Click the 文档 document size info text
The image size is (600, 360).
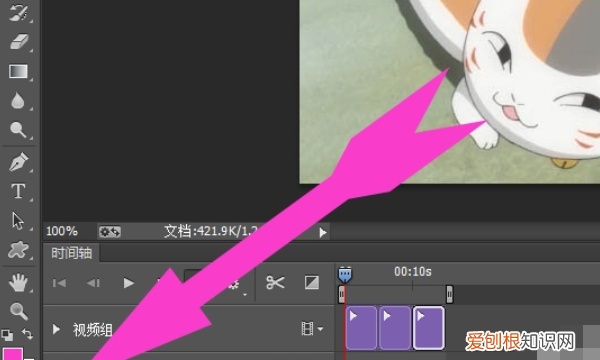[211, 231]
